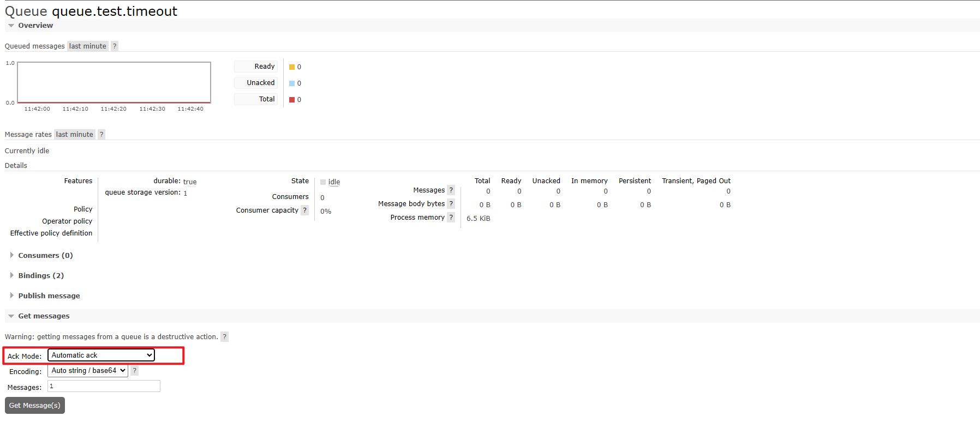Open Queued messages last minute range
Image resolution: width=980 pixels, height=422 pixels.
click(x=88, y=46)
